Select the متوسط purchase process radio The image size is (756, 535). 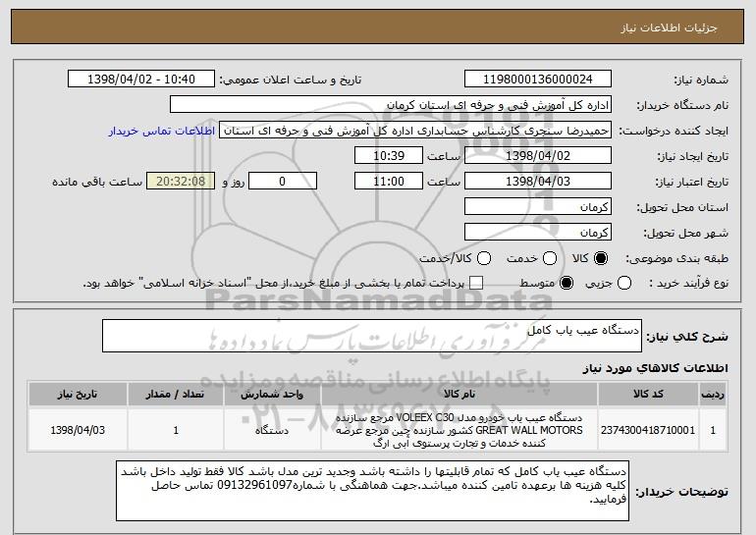click(567, 284)
